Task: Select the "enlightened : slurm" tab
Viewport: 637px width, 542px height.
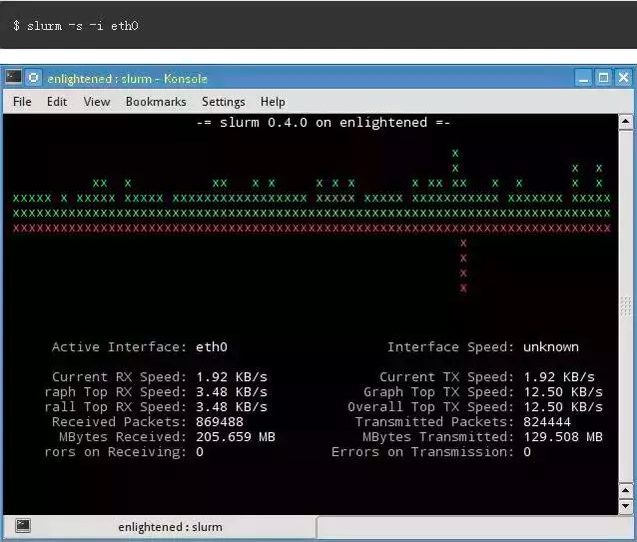Action: point(170,526)
